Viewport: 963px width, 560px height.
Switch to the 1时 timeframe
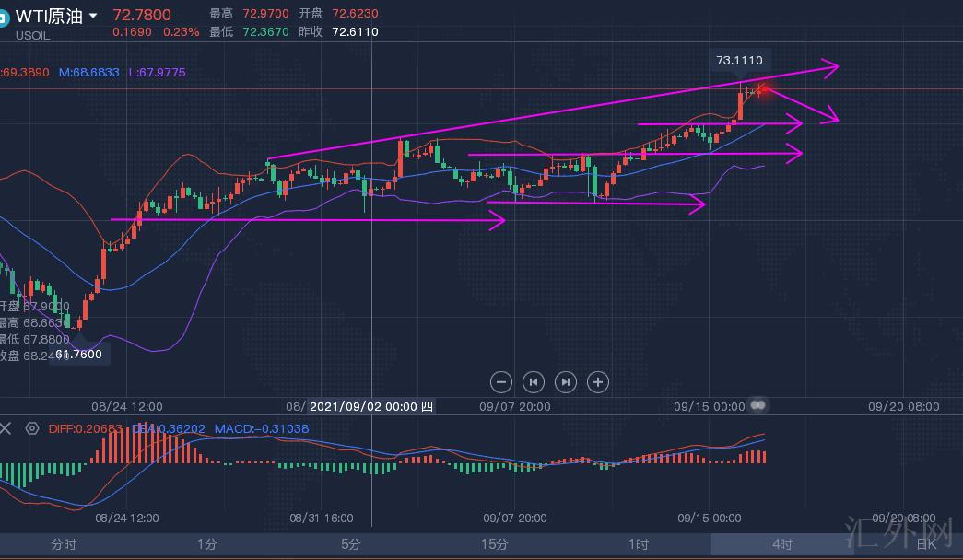click(x=639, y=544)
